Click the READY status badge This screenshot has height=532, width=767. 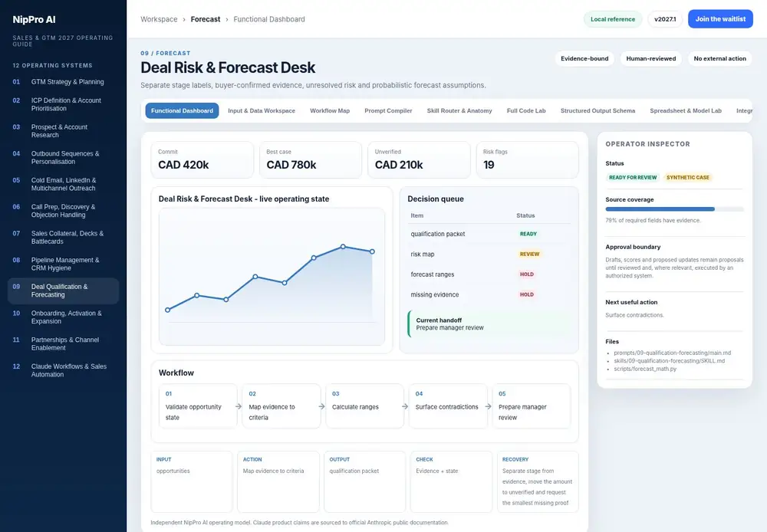point(528,234)
